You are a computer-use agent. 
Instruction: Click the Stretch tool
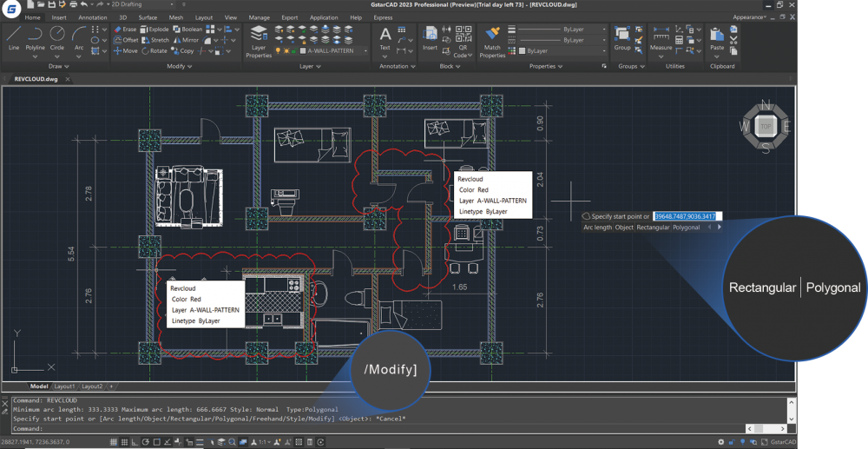click(155, 40)
